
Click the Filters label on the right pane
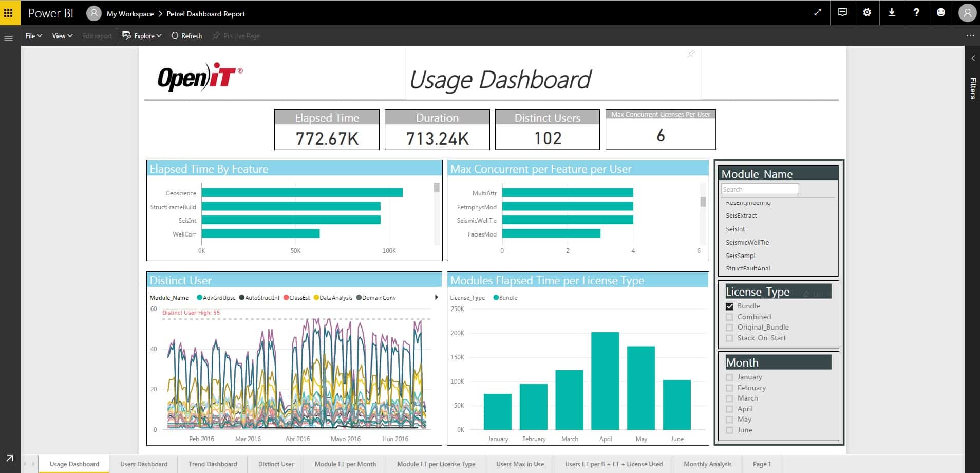pyautogui.click(x=973, y=88)
